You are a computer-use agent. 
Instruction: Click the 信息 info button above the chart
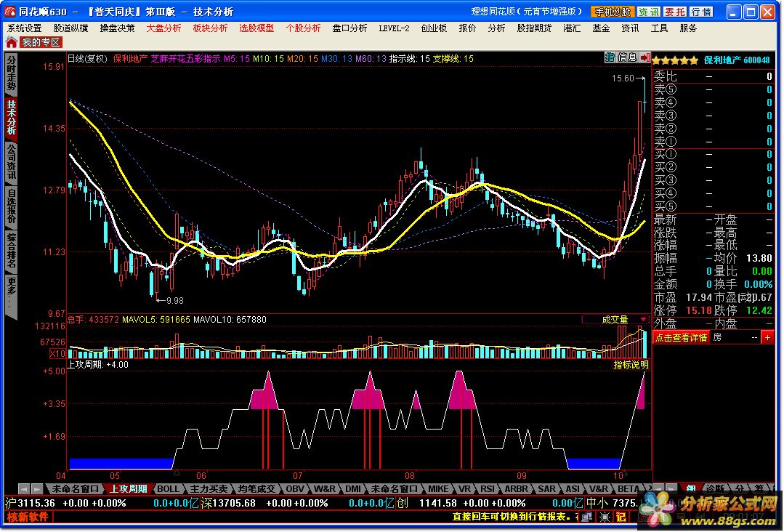[627, 57]
